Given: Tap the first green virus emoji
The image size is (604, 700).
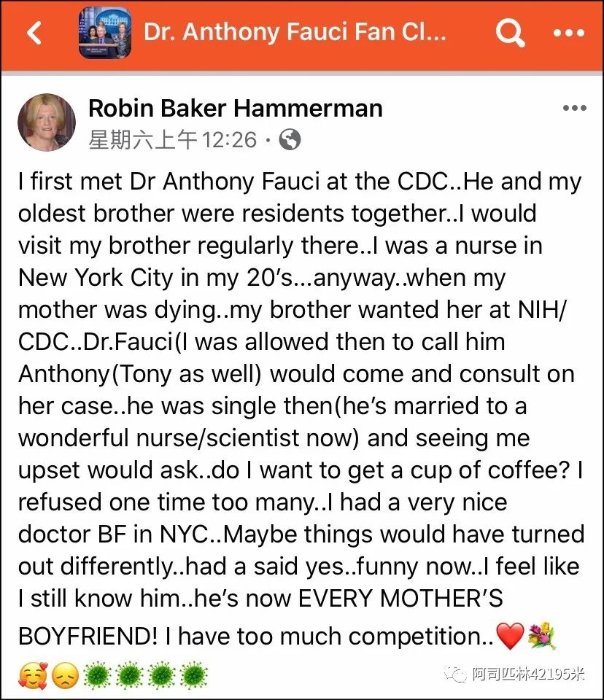Looking at the screenshot, I should (x=98, y=675).
